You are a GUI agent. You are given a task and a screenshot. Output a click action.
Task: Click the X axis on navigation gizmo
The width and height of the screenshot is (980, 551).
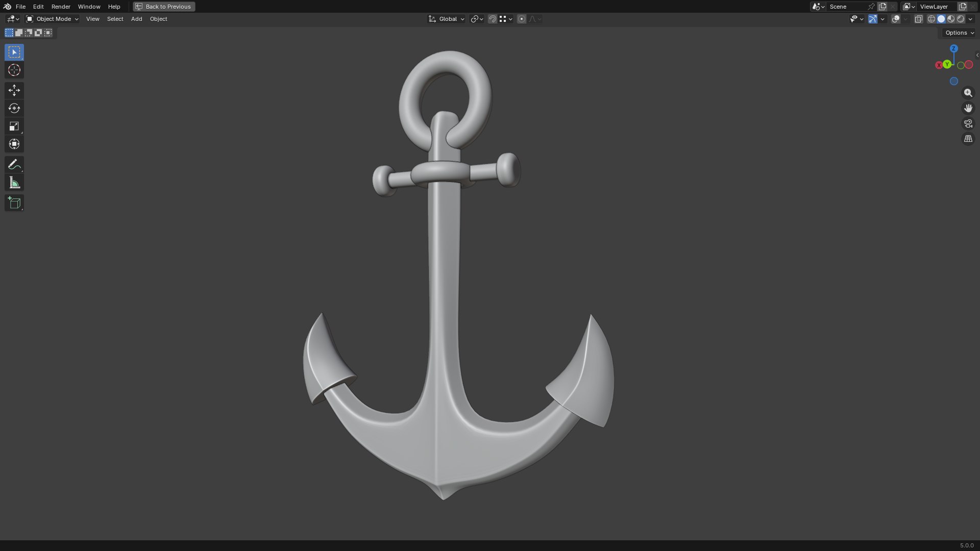coord(939,65)
